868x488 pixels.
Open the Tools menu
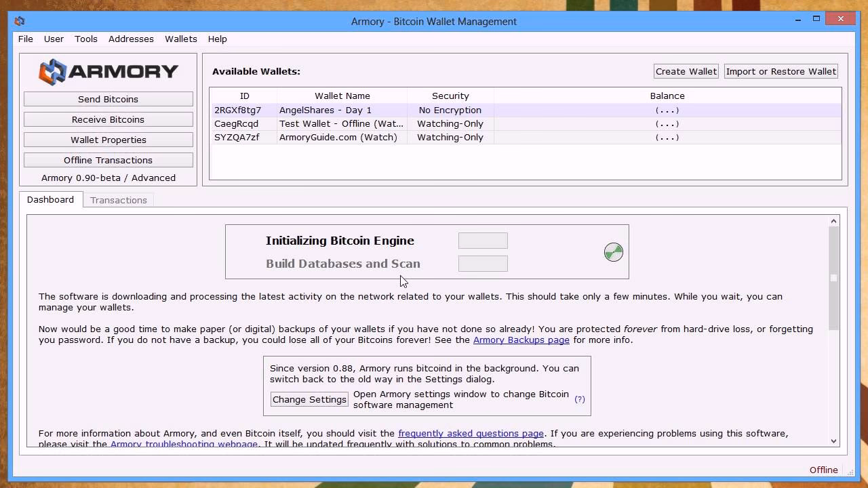pos(85,39)
